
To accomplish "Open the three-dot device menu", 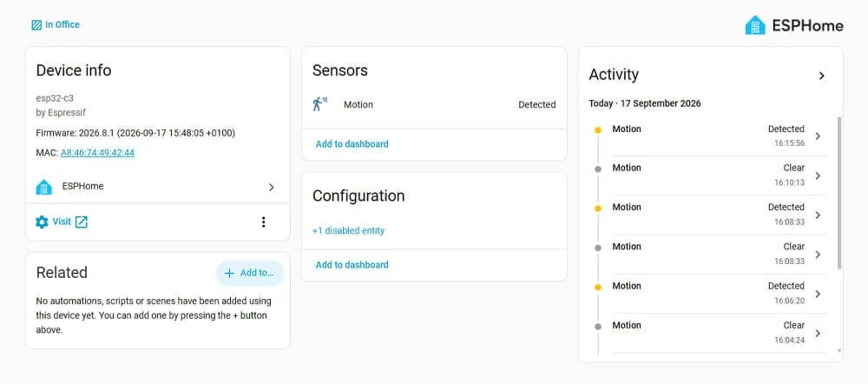I will tap(264, 222).
